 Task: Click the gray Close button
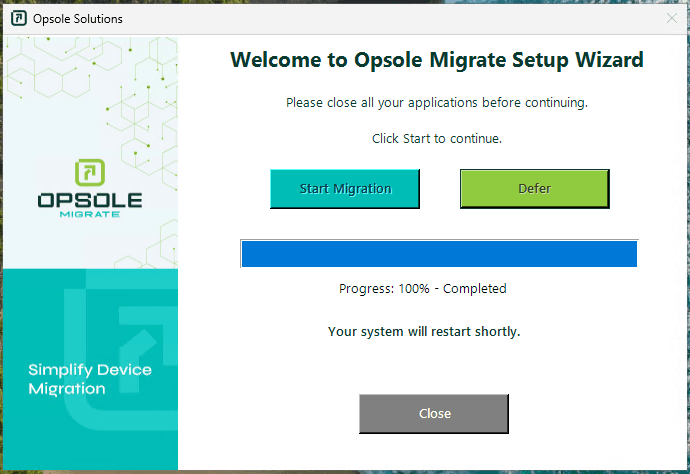point(434,414)
